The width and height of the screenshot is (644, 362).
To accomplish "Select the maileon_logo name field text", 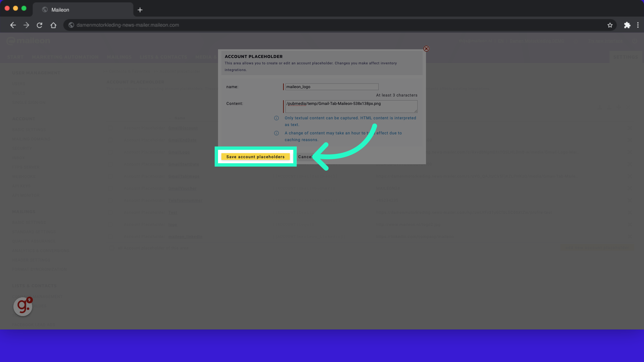I will click(331, 86).
